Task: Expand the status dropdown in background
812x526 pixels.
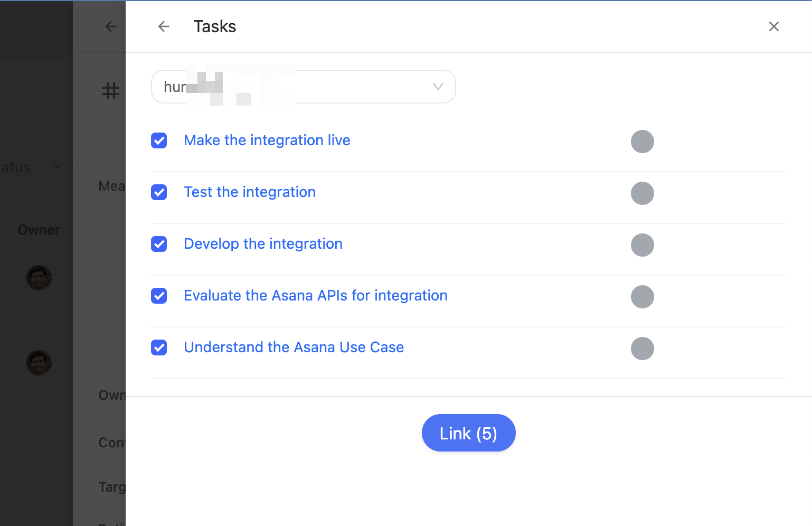Action: click(x=58, y=167)
